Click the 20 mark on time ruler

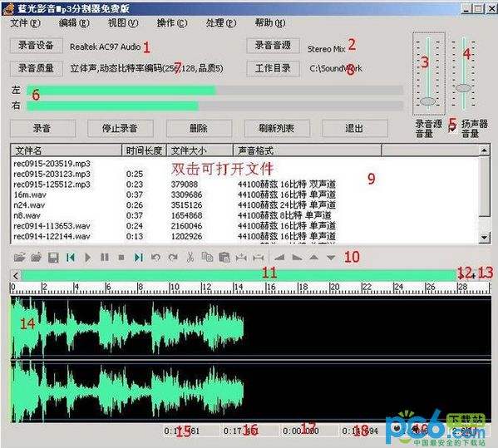[334, 287]
